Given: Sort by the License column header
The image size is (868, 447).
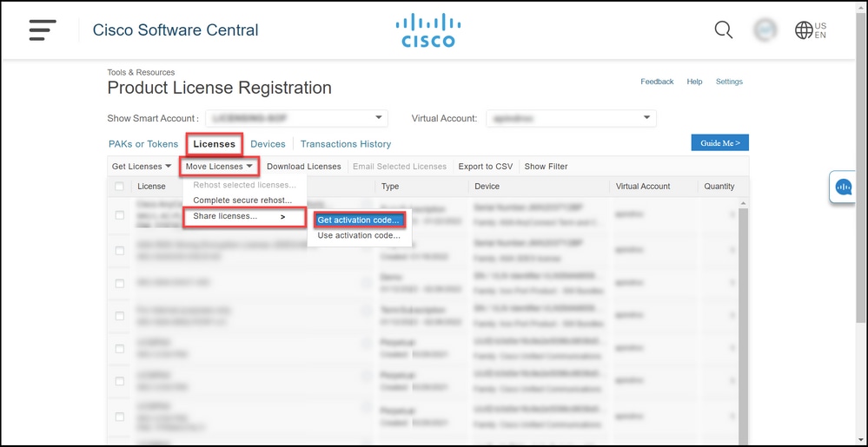Looking at the screenshot, I should [151, 187].
